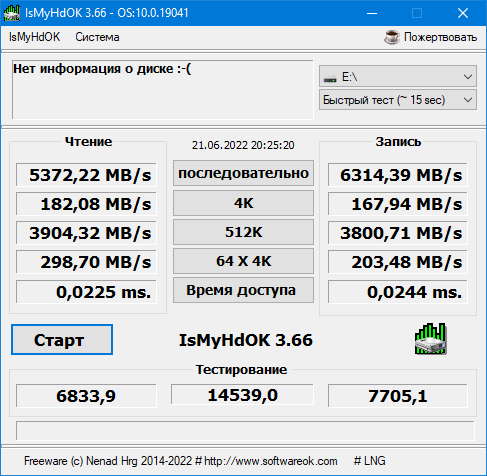Viewport: 487px width, 476px height.
Task: Click the 512K test button
Action: [243, 232]
